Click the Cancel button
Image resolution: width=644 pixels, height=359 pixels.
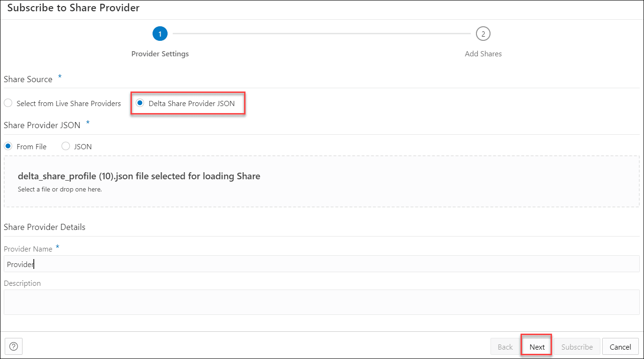[621, 346]
